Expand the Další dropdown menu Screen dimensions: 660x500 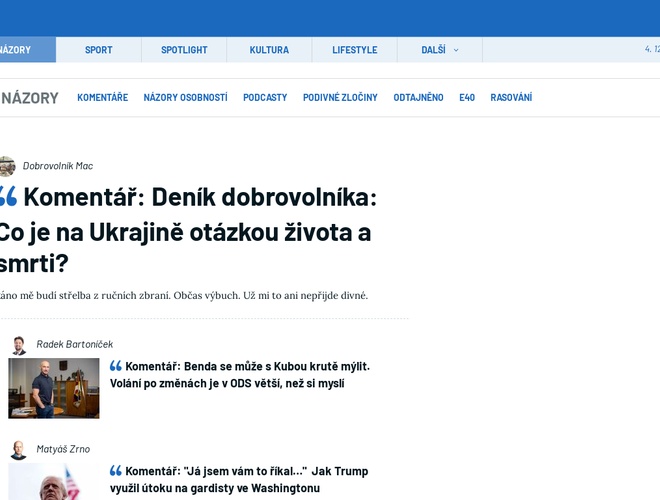pos(440,50)
